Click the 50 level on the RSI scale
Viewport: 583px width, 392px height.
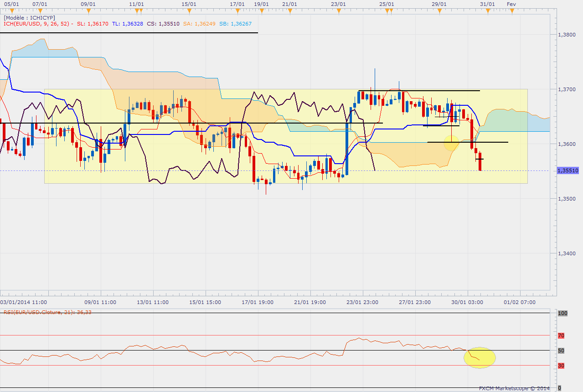click(x=561, y=351)
